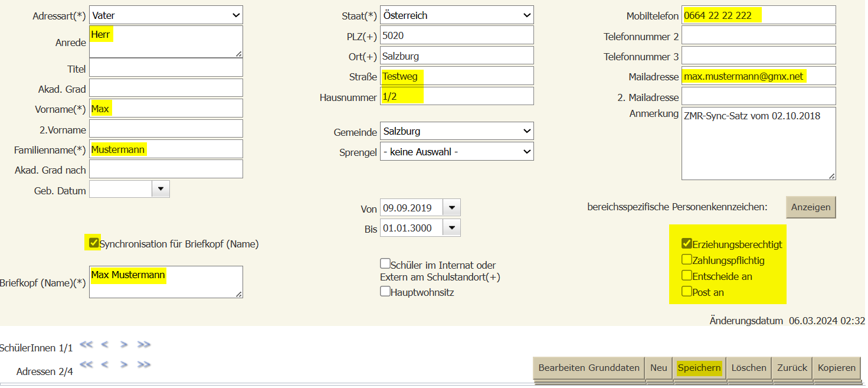Screen dimensions: 868x388
Task: Click the SchülerInnen 1/1 label
Action: (x=37, y=348)
